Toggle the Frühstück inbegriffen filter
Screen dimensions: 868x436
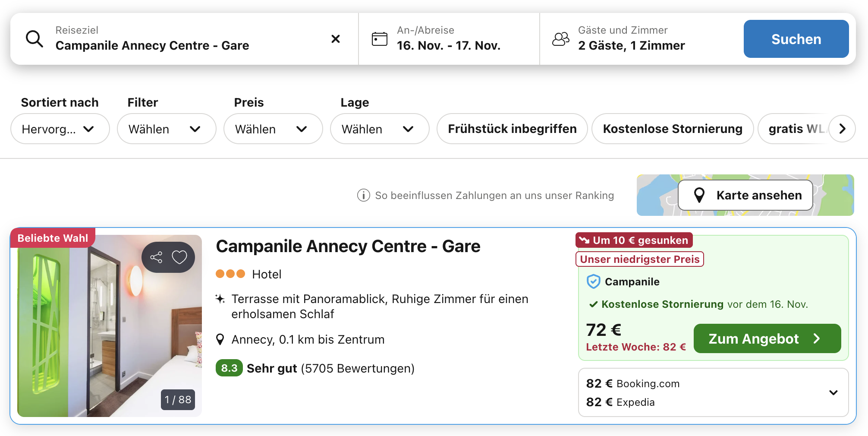pyautogui.click(x=512, y=129)
